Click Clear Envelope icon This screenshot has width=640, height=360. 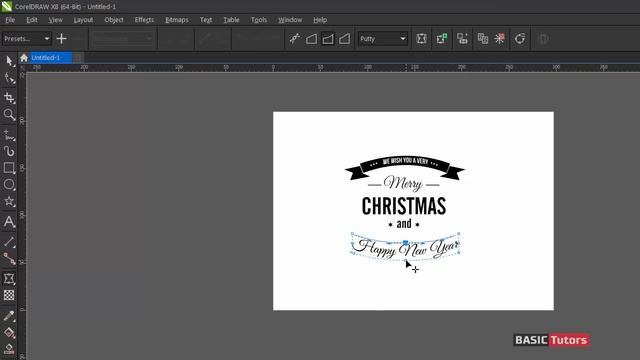(x=500, y=39)
